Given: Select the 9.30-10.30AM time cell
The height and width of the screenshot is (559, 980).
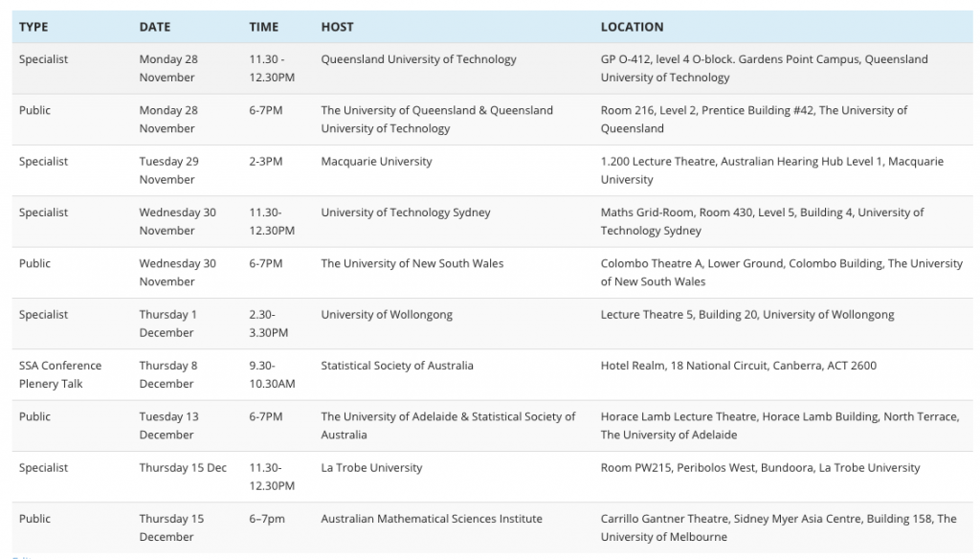Looking at the screenshot, I should [x=272, y=374].
